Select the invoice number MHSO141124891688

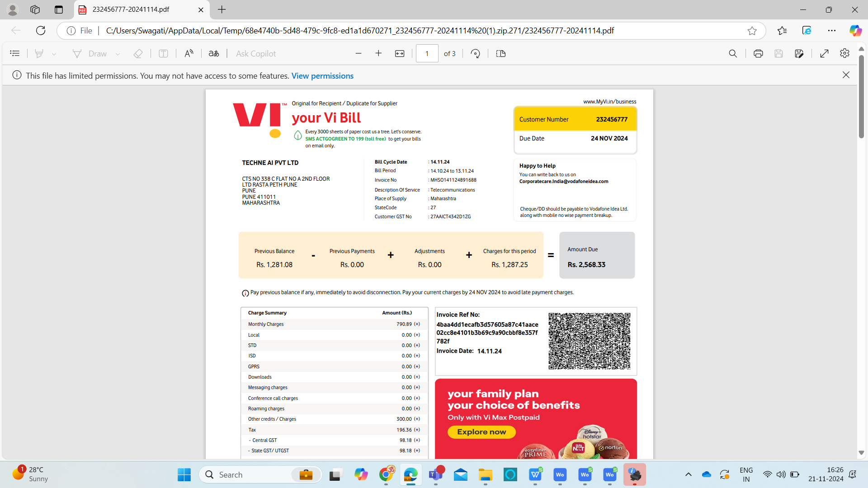pos(453,180)
